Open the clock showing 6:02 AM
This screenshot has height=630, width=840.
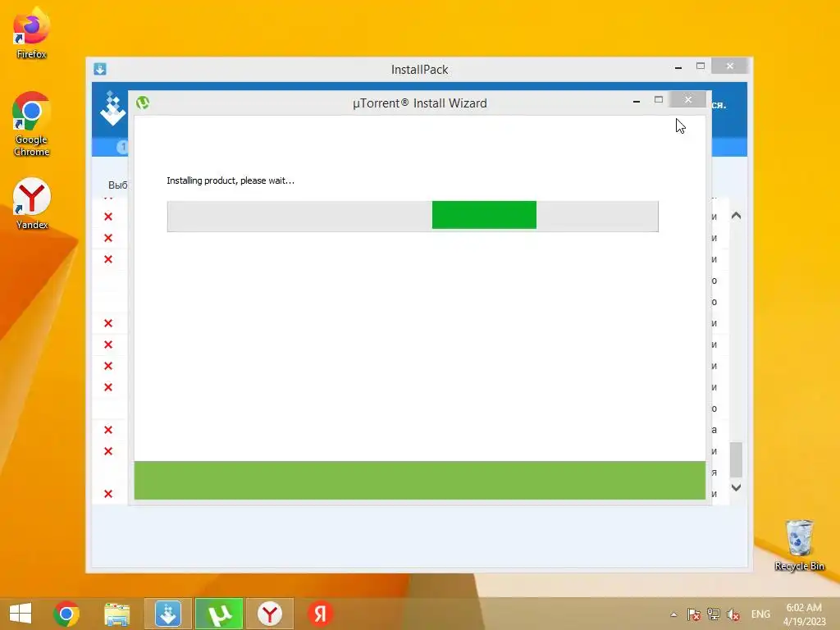pyautogui.click(x=804, y=614)
